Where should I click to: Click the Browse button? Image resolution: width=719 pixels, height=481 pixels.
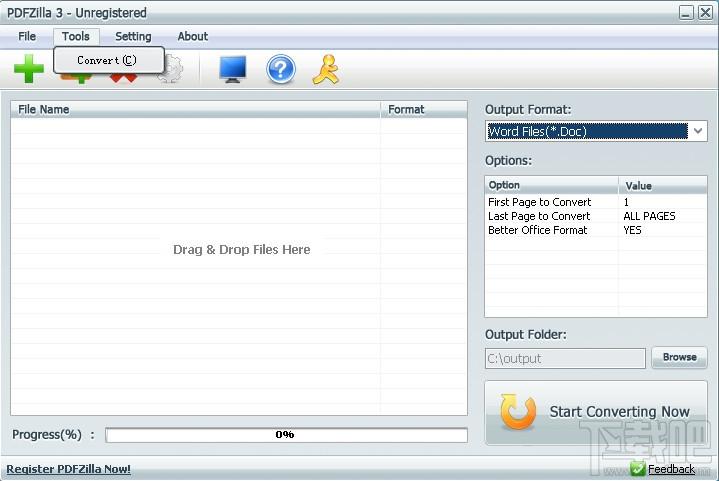(679, 357)
